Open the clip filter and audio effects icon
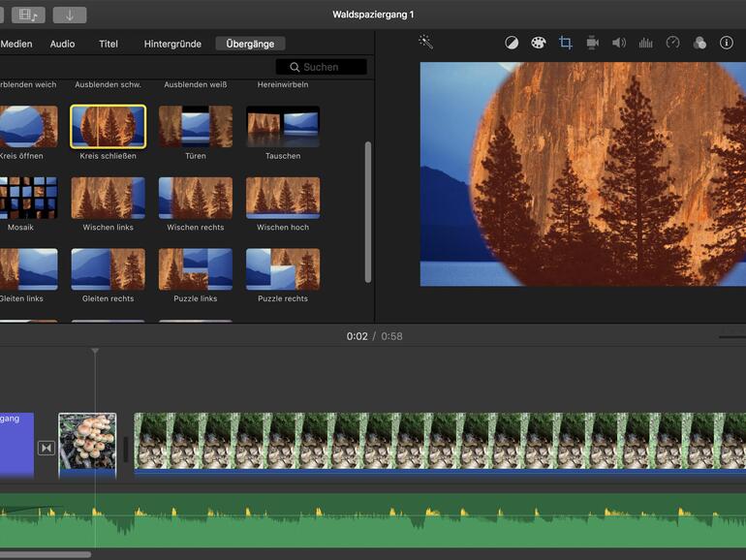Screen dimensions: 746x560 click(x=699, y=43)
